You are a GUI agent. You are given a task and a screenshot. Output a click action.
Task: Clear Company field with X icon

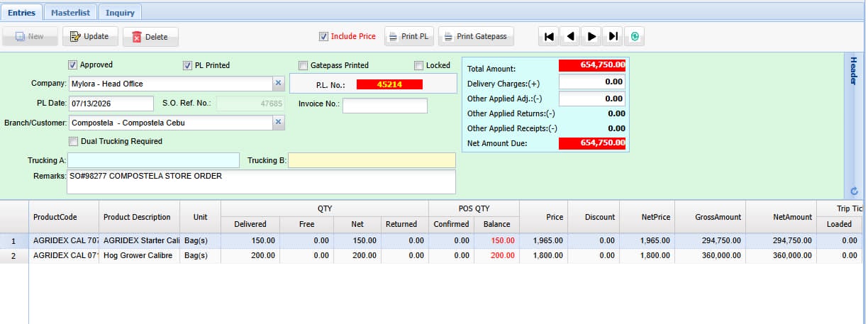click(x=279, y=84)
